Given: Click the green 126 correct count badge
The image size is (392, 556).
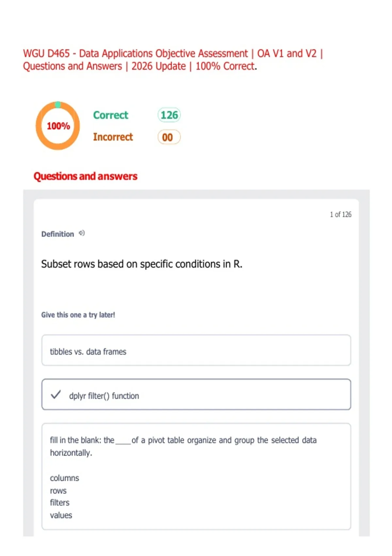Looking at the screenshot, I should tap(169, 115).
